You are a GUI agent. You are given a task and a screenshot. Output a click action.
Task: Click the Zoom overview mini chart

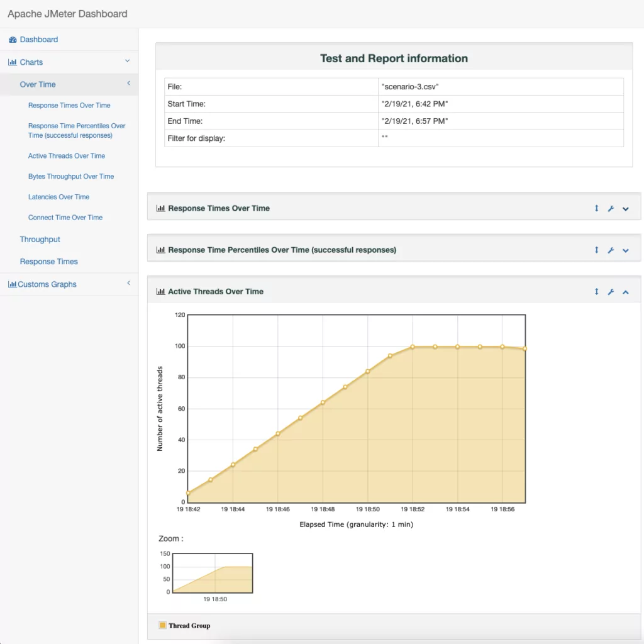tap(213, 573)
